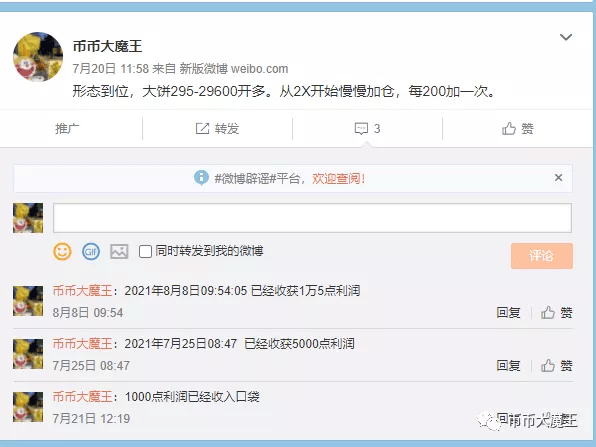
Task: Open the post author name 币币大魔王
Action: tap(107, 46)
